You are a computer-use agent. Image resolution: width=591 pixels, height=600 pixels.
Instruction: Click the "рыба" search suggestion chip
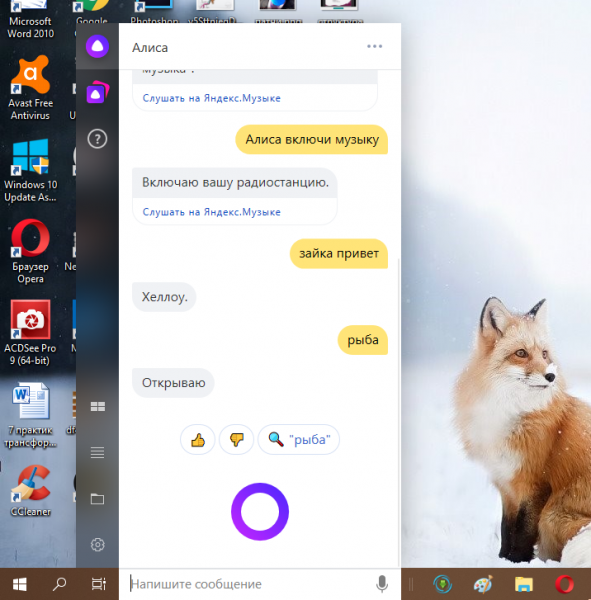299,440
